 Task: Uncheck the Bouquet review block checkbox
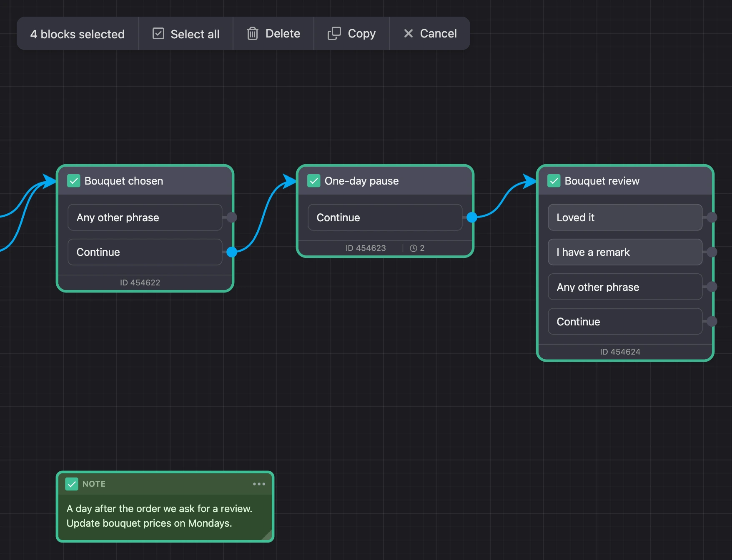(554, 181)
